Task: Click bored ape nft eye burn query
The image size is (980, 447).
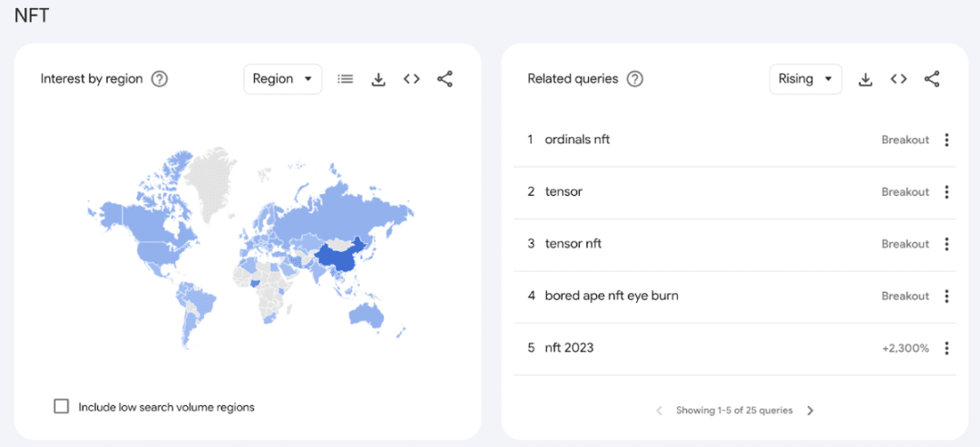Action: [611, 296]
